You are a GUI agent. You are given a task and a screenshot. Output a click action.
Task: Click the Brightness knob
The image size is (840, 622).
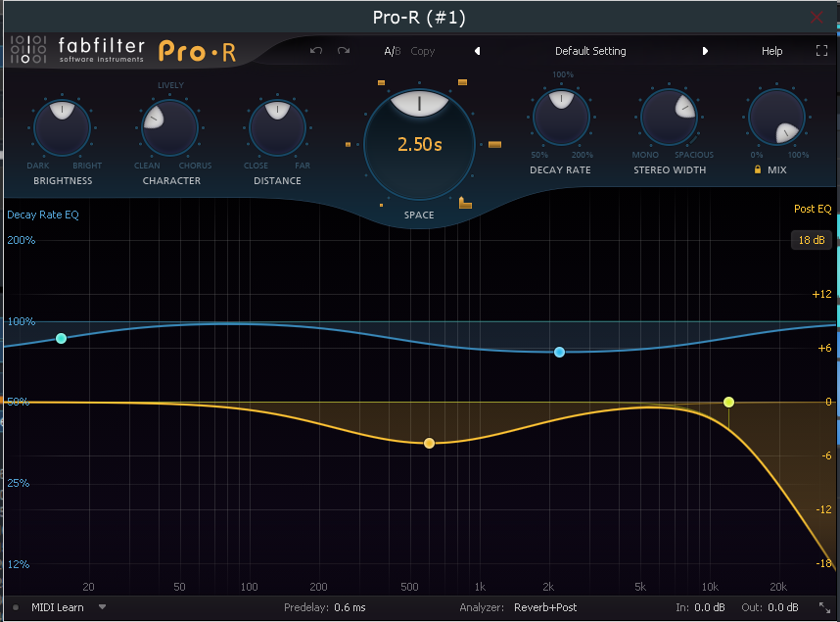tap(62, 127)
